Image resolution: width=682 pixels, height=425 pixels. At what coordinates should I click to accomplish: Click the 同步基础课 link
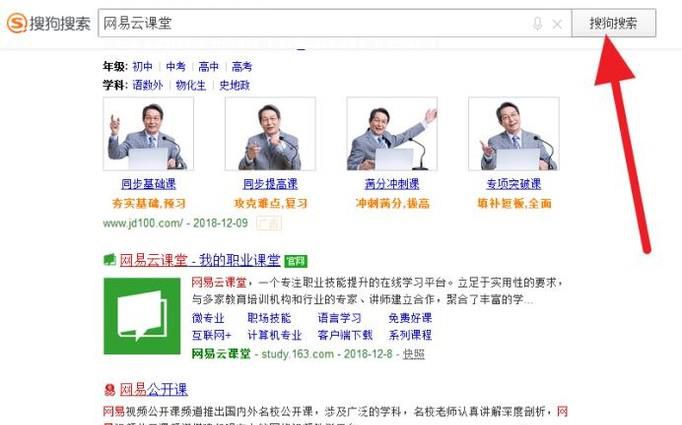[148, 184]
